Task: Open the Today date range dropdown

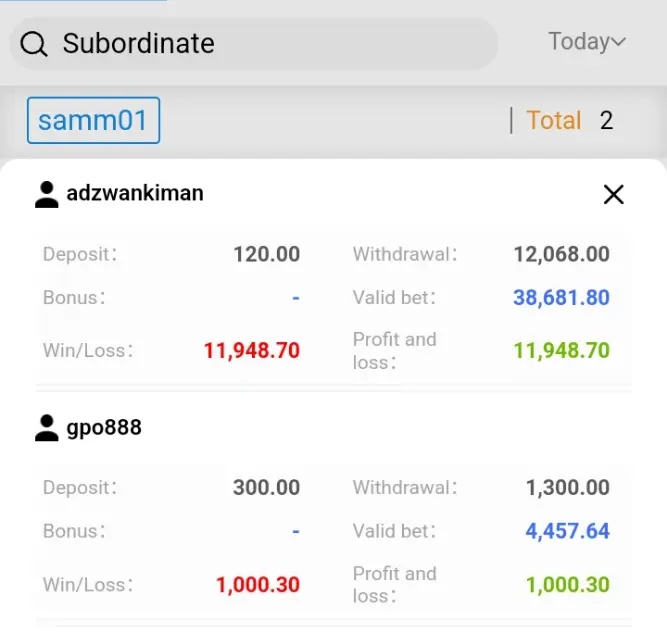Action: tap(587, 42)
